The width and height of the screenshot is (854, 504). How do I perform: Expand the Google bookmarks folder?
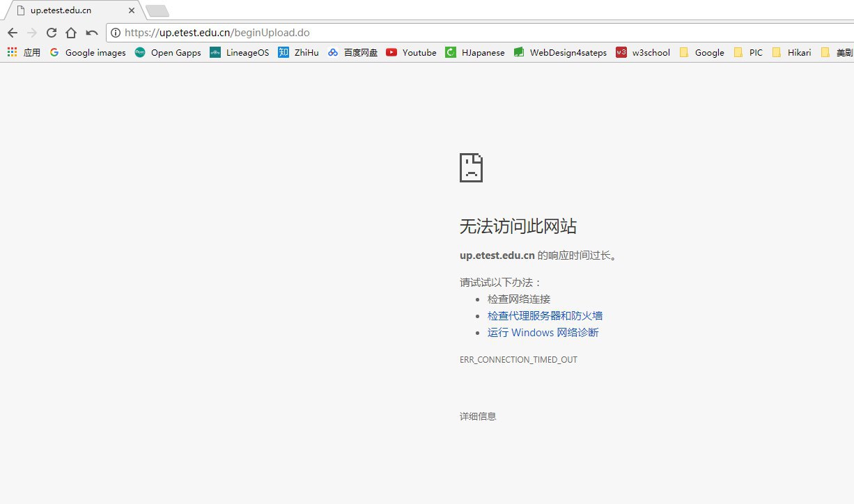pyautogui.click(x=701, y=52)
